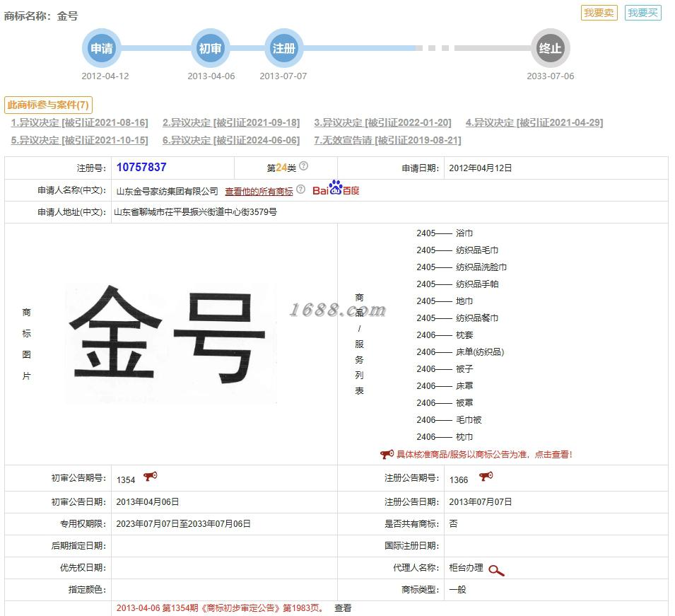Select the 2406 床单(纺织品) entry
Viewport: 675px width, 616px height.
[x=460, y=352]
